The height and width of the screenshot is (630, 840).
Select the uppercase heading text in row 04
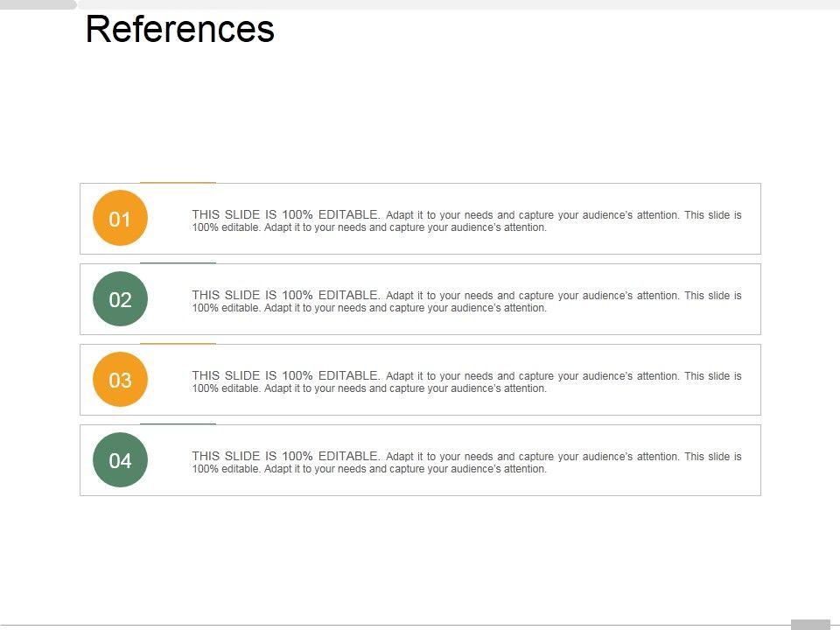tap(286, 456)
